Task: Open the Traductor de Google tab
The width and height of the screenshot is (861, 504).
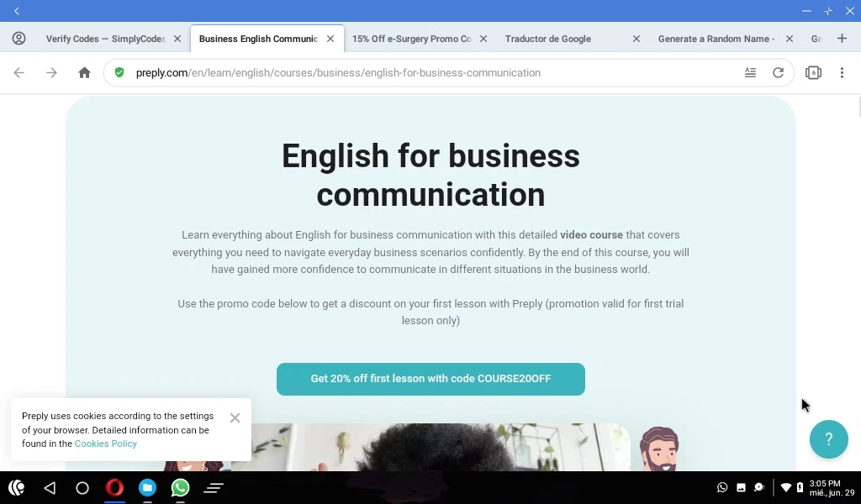Action: [x=548, y=39]
